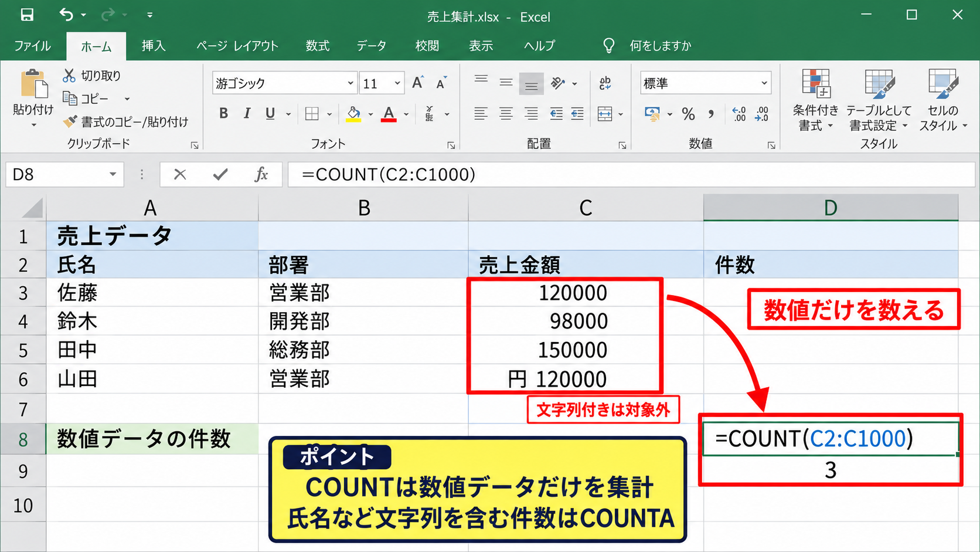Open Insert Function fx dialog
This screenshot has width=980, height=552.
(261, 174)
